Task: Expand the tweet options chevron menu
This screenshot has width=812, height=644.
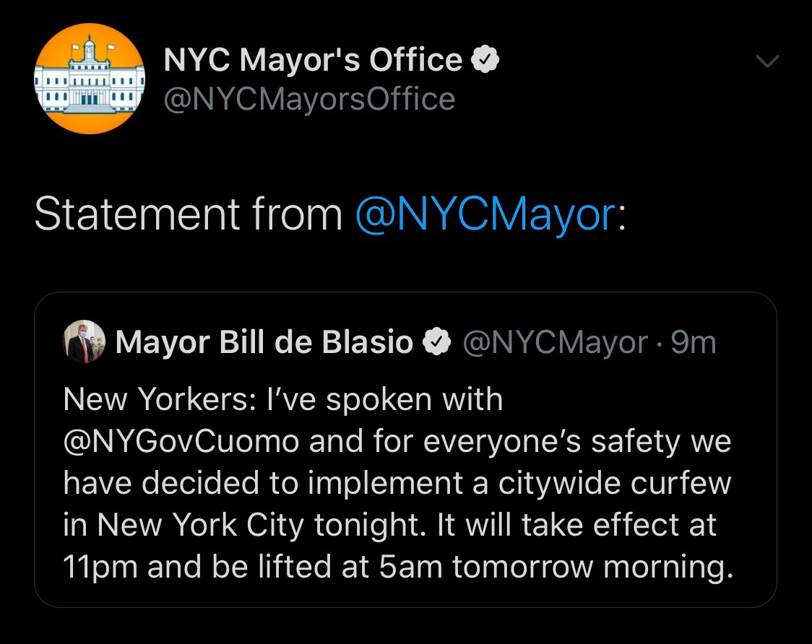Action: 767,61
